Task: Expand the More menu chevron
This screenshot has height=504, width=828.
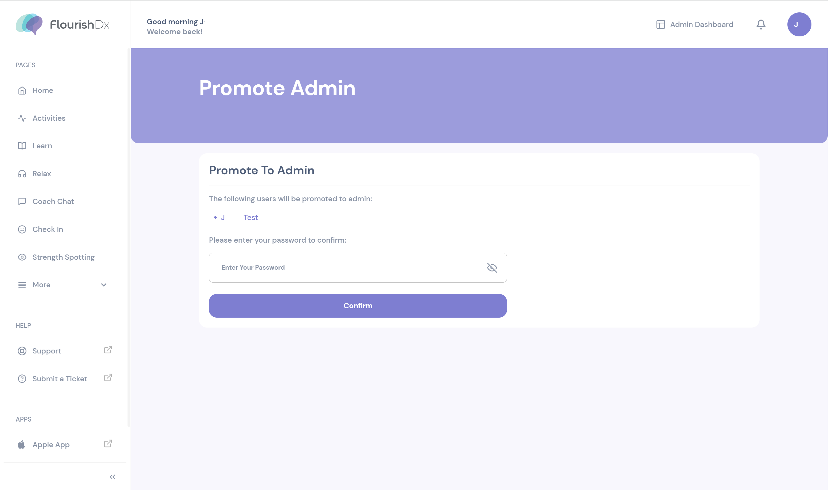Action: pos(104,285)
